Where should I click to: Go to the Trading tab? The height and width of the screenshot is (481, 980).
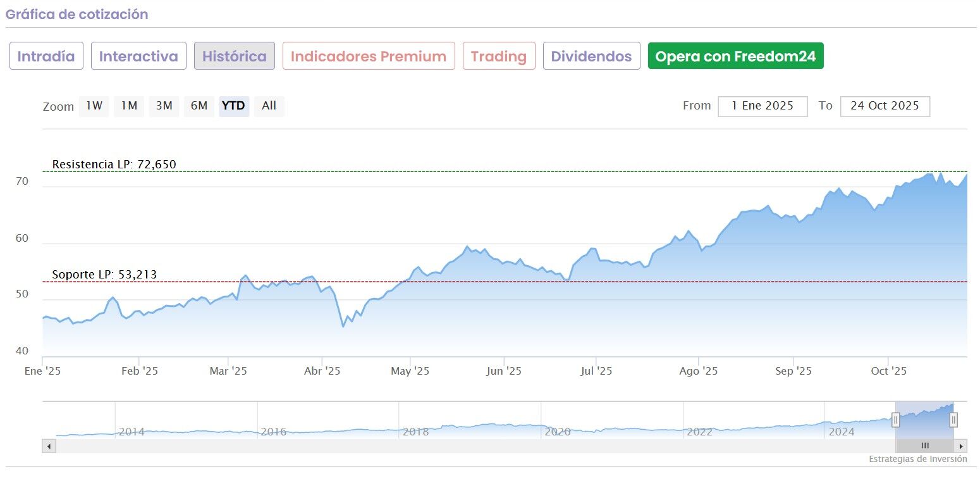tap(499, 56)
